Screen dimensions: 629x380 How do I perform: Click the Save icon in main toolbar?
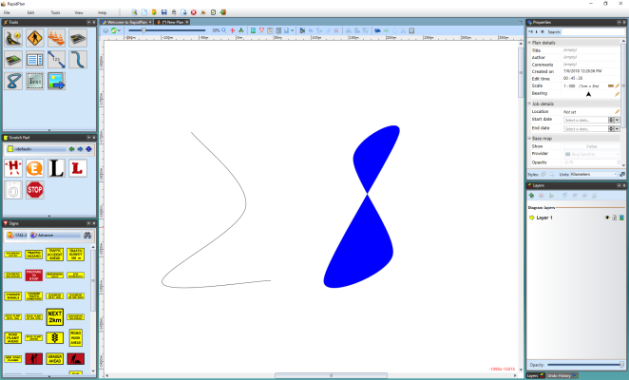point(164,12)
